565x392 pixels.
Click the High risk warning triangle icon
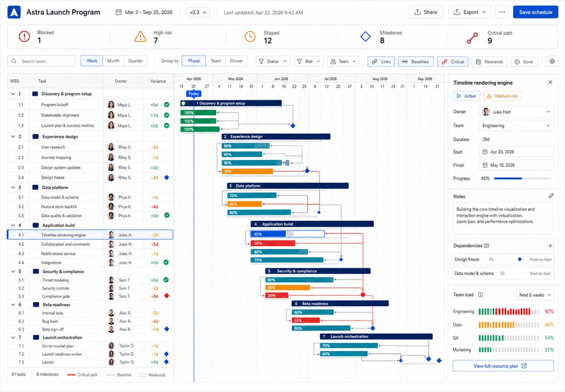140,37
